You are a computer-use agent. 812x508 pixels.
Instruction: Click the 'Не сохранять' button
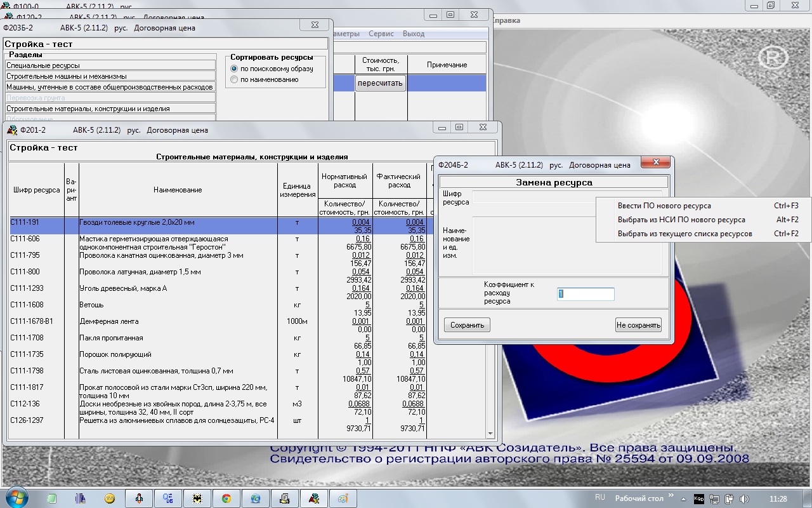click(638, 325)
